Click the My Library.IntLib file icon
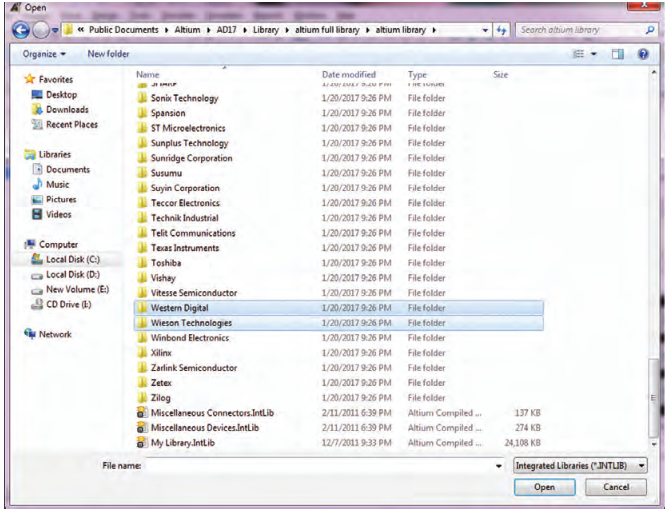 coord(142,443)
